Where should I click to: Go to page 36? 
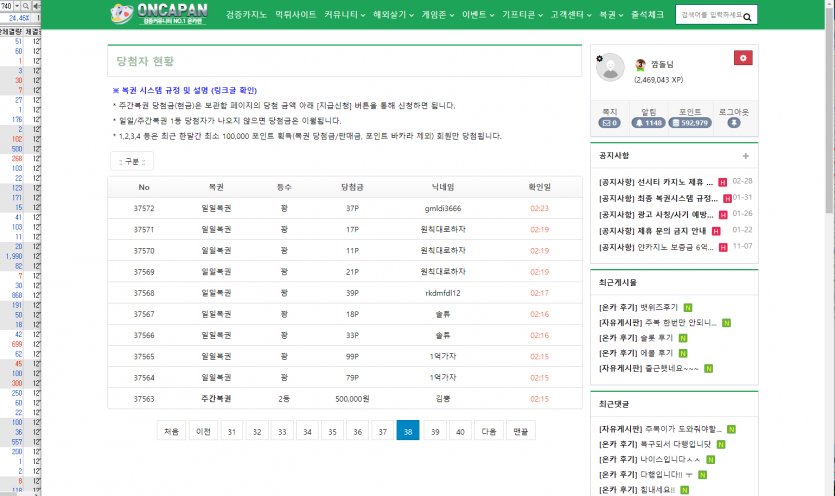tap(358, 430)
